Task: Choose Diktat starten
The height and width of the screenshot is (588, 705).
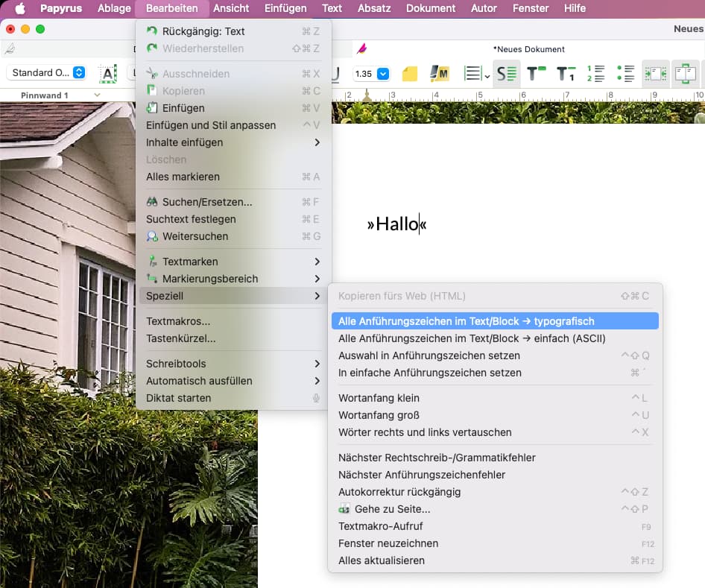Action: tap(233, 398)
